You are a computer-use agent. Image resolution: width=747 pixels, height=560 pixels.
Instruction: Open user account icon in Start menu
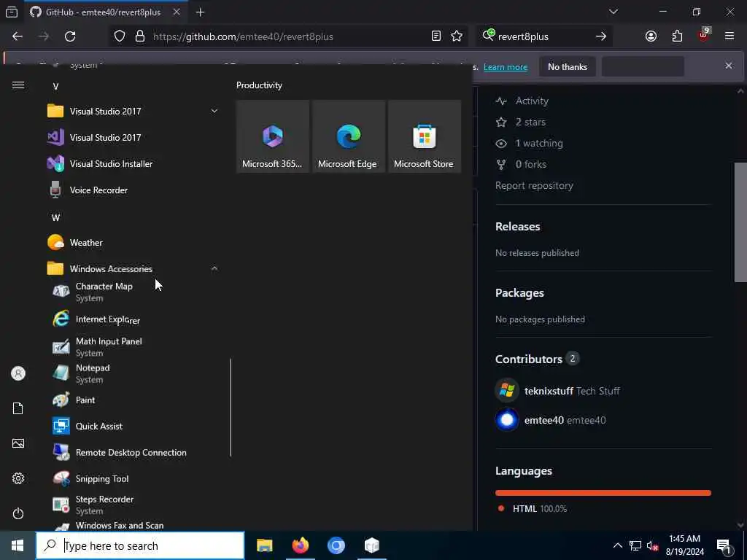point(18,373)
